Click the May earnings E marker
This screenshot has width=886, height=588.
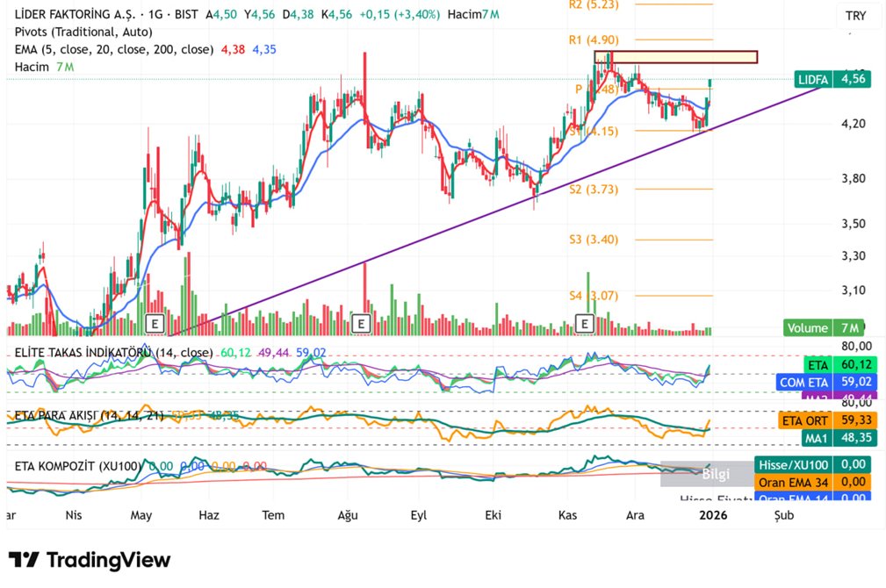tap(155, 324)
